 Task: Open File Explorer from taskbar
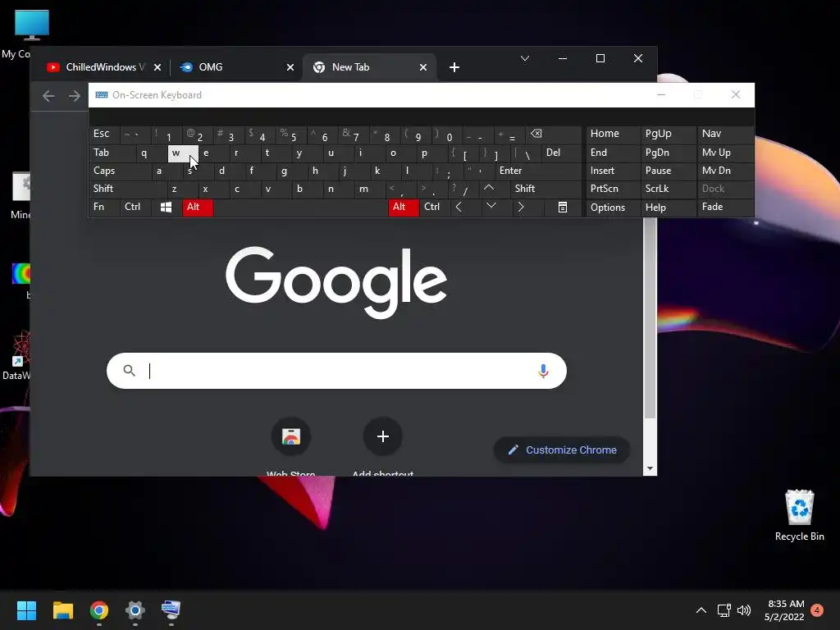tap(62, 610)
